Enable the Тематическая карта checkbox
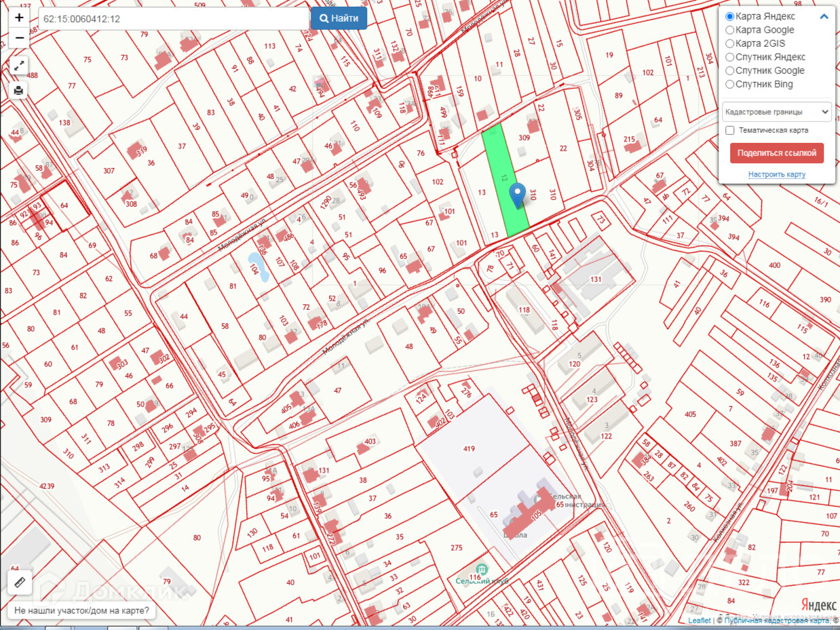 pyautogui.click(x=730, y=130)
